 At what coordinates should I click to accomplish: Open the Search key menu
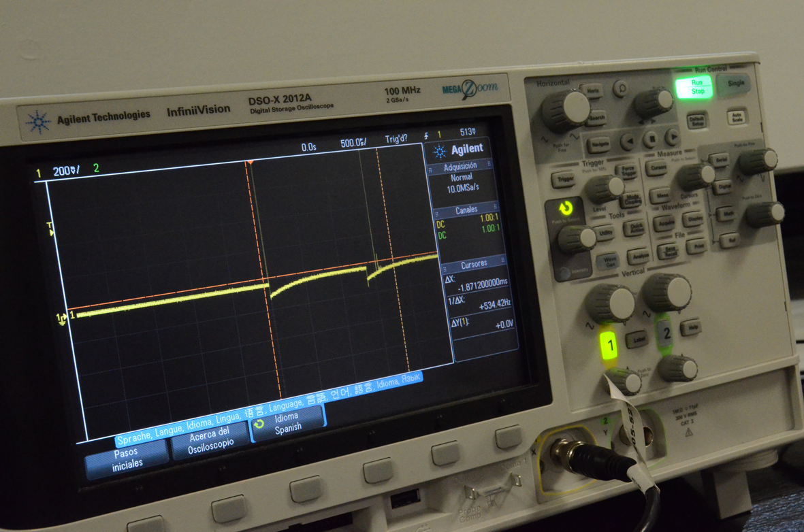coord(596,118)
